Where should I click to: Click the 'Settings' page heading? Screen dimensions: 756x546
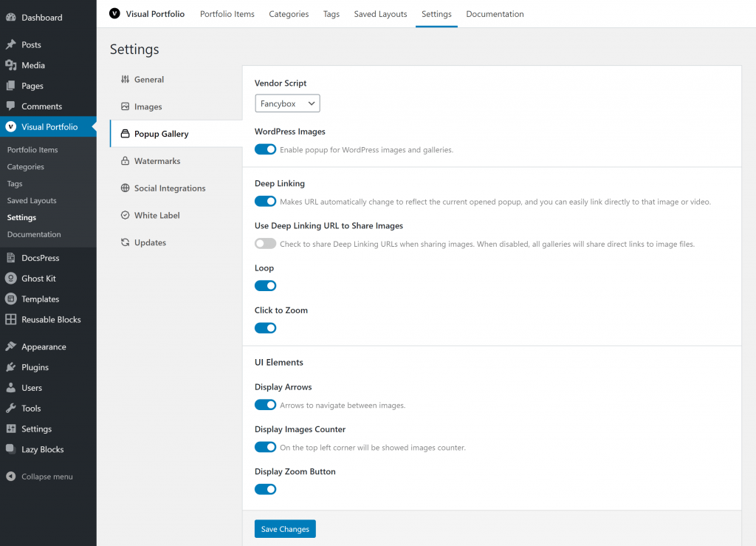click(x=134, y=50)
